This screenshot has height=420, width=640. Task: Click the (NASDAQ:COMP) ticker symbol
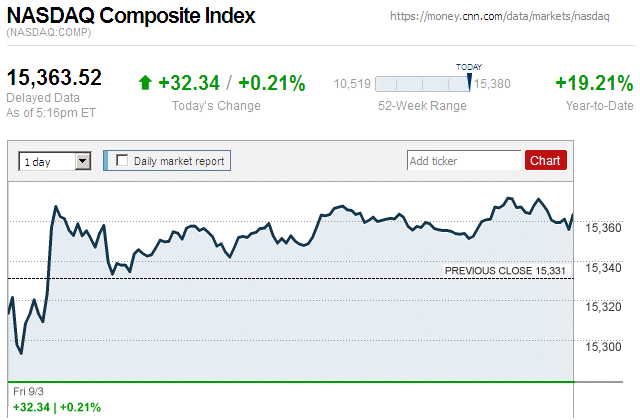click(47, 34)
